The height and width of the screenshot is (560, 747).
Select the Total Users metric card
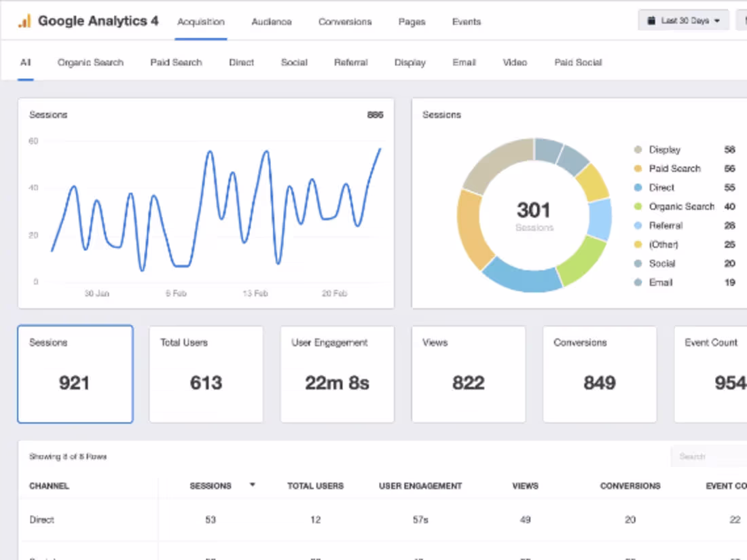tap(206, 374)
